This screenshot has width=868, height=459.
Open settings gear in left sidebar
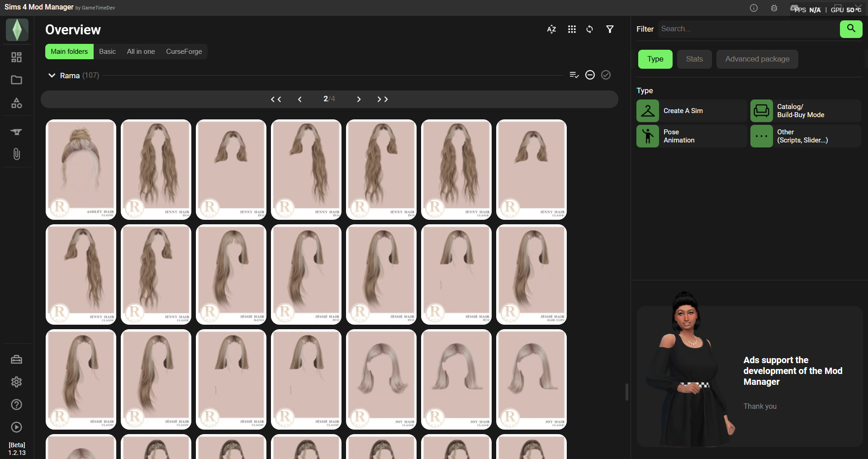pyautogui.click(x=17, y=382)
